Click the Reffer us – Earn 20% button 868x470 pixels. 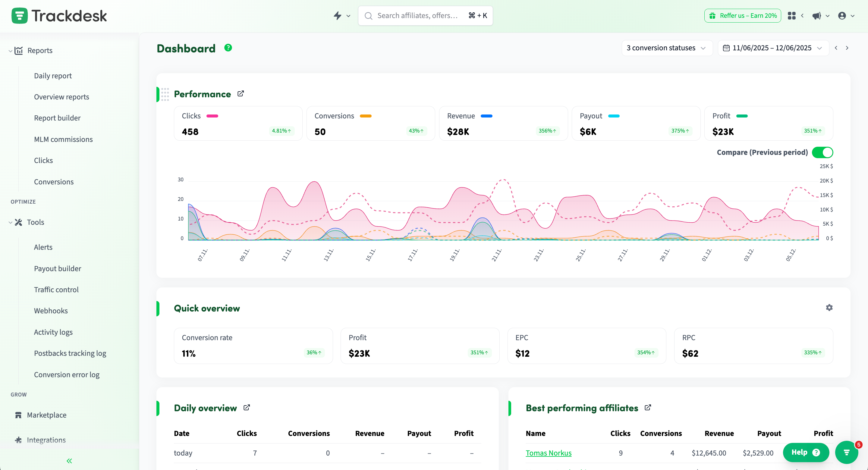742,16
